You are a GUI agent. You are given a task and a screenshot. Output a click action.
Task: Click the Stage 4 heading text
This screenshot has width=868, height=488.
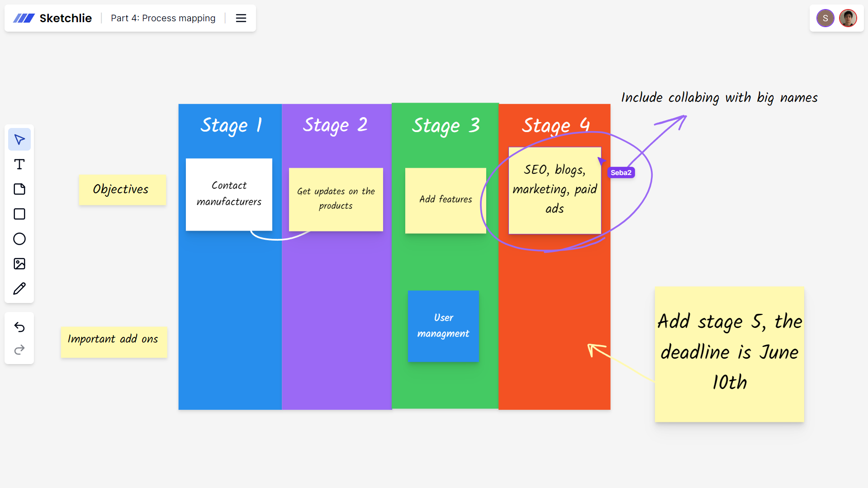click(555, 125)
